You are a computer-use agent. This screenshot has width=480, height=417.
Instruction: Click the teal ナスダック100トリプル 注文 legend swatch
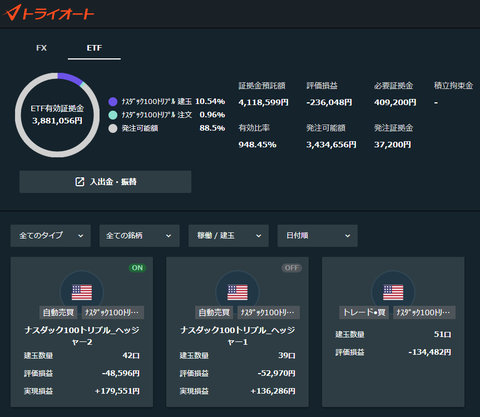click(113, 115)
